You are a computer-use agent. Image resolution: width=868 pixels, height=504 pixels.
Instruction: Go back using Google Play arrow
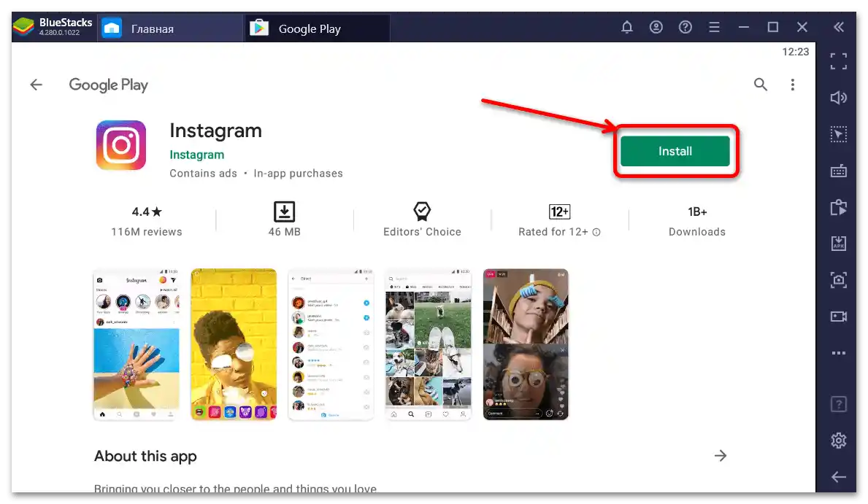36,85
